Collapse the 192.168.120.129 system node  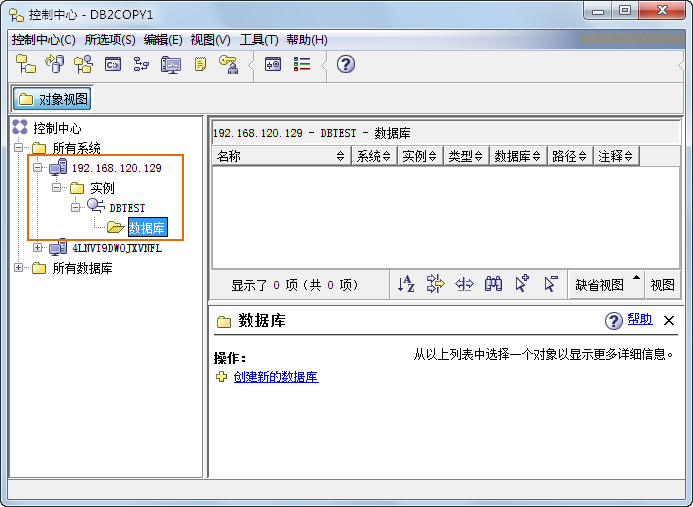[37, 168]
